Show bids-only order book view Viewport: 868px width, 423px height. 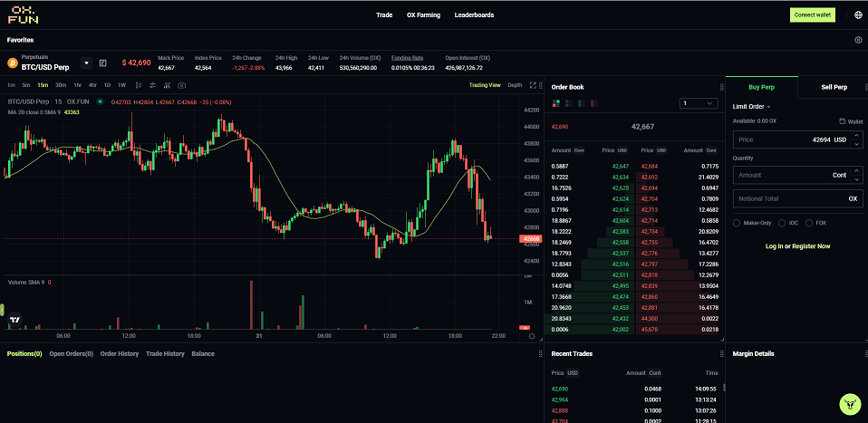(x=582, y=103)
